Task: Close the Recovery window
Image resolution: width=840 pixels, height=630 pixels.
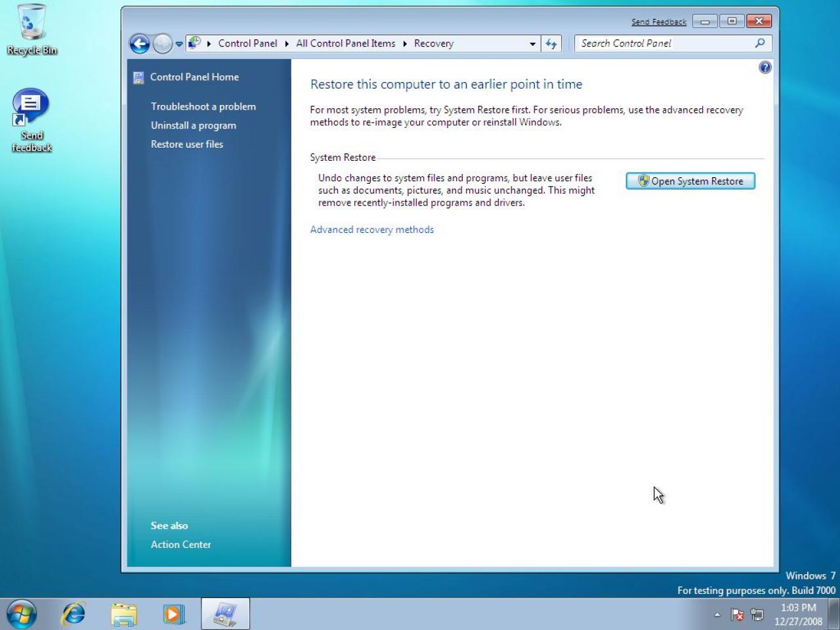Action: click(759, 22)
